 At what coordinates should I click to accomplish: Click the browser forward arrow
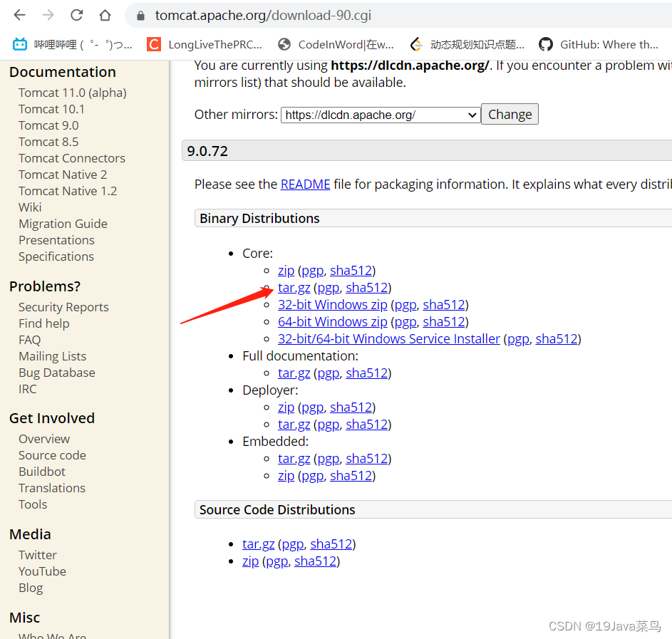[x=48, y=16]
